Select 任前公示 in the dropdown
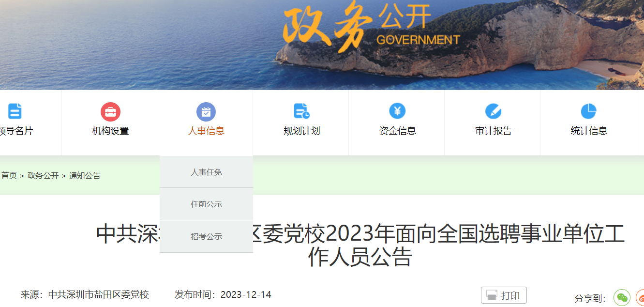644x307 pixels. (206, 204)
